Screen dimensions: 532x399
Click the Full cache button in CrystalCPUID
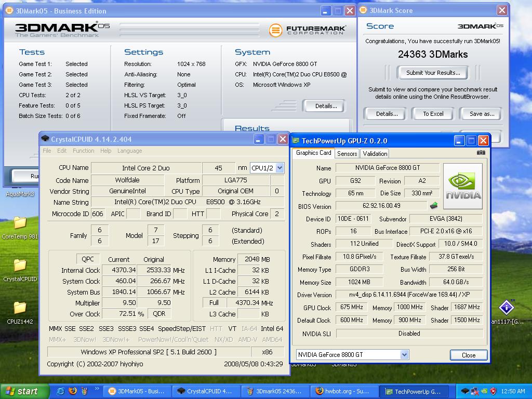pos(214,303)
